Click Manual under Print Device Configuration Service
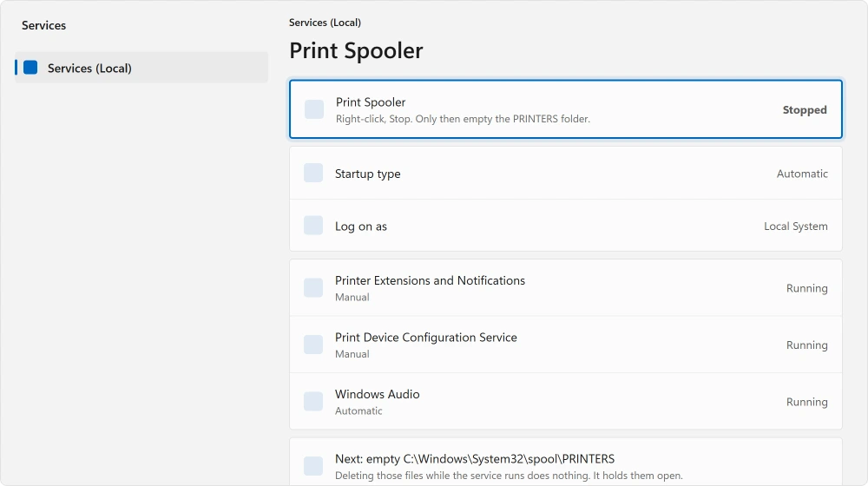This screenshot has width=868, height=486. point(352,354)
